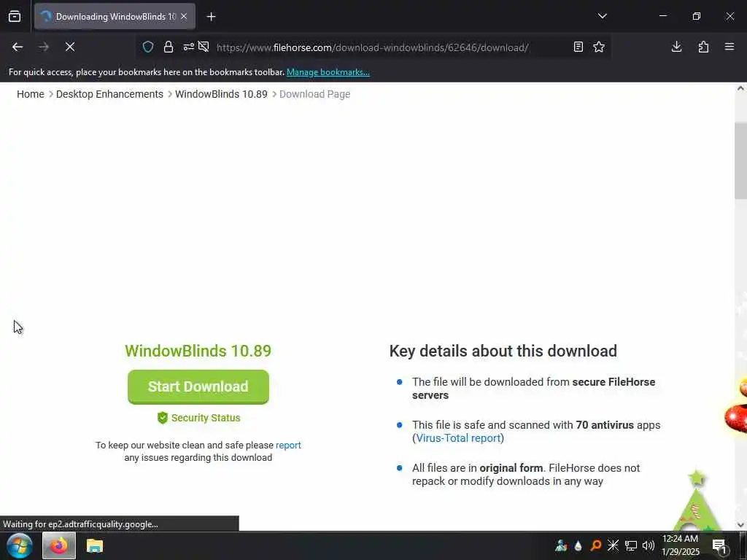This screenshot has width=747, height=560.
Task: Open the Extensions puzzle icon
Action: coord(703,47)
